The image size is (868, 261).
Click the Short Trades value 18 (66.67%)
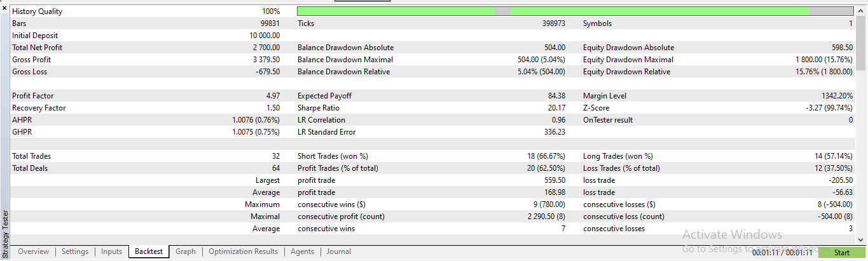545,156
